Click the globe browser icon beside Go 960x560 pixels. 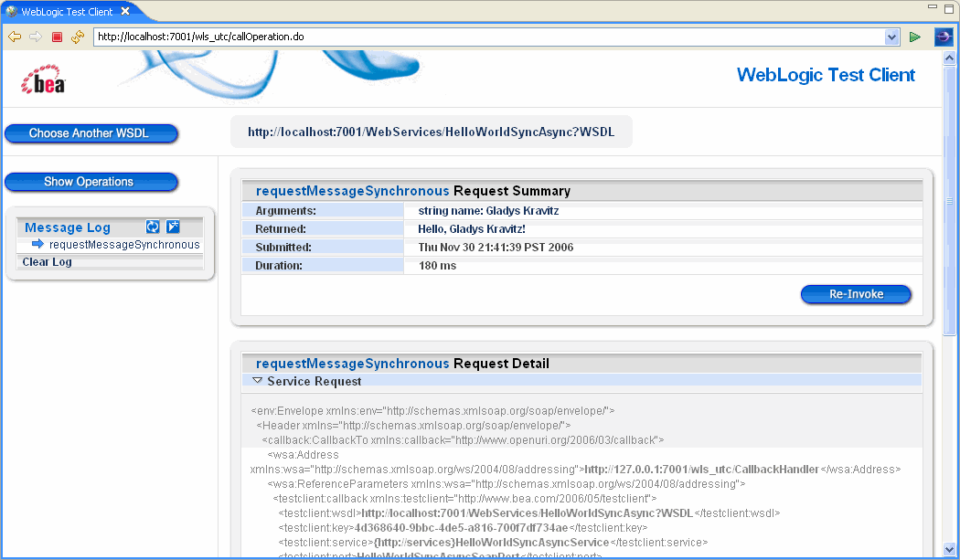[944, 37]
